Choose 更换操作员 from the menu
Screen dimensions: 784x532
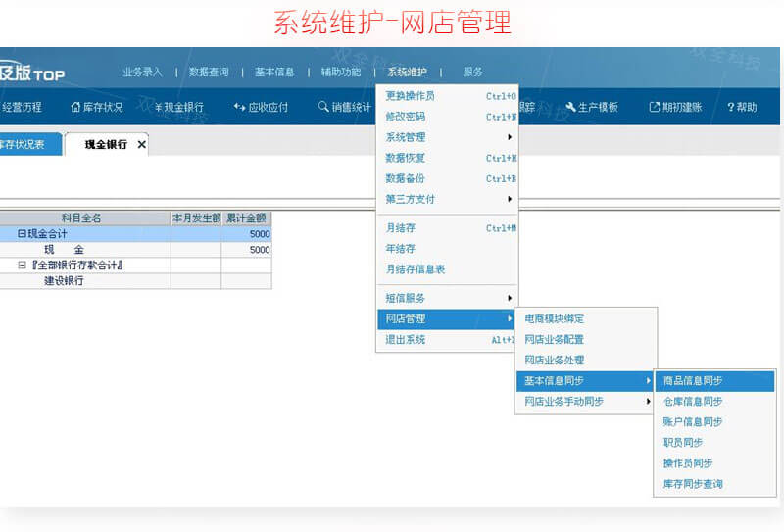448,96
